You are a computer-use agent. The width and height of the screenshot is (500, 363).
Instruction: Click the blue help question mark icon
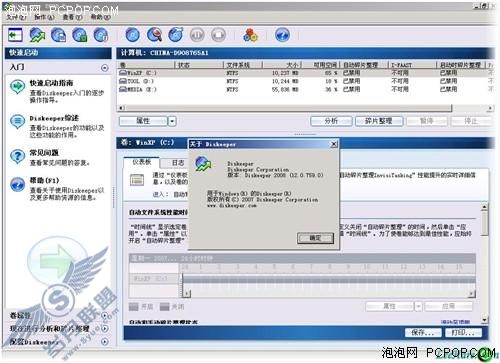pos(282,35)
